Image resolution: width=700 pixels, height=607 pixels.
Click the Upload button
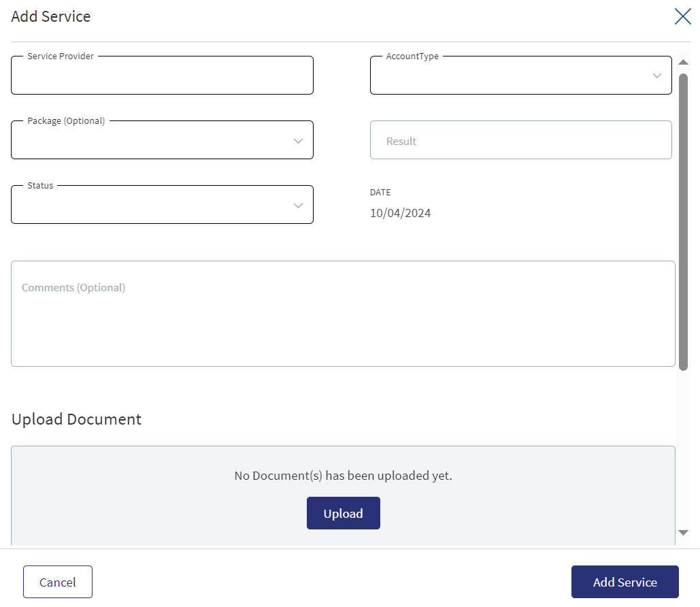[x=344, y=513]
